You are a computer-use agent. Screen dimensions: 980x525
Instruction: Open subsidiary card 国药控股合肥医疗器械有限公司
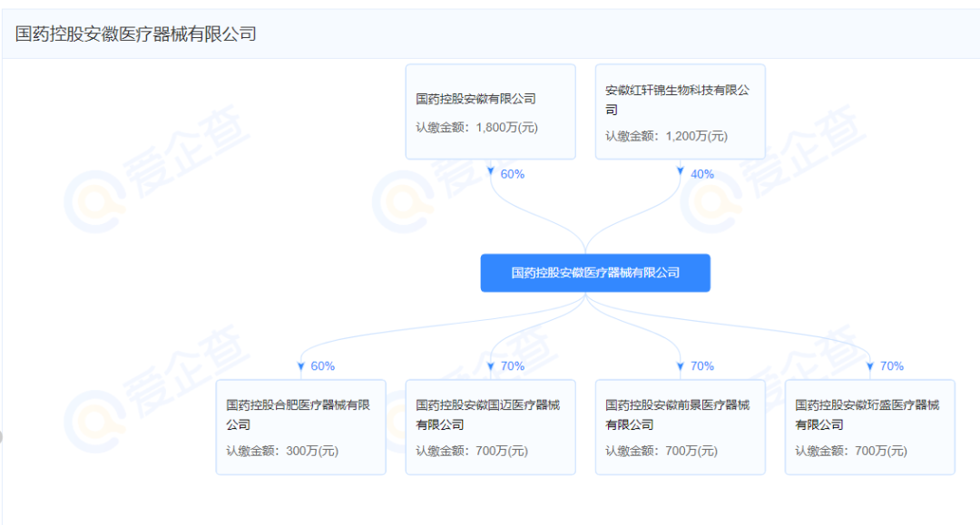(x=300, y=427)
